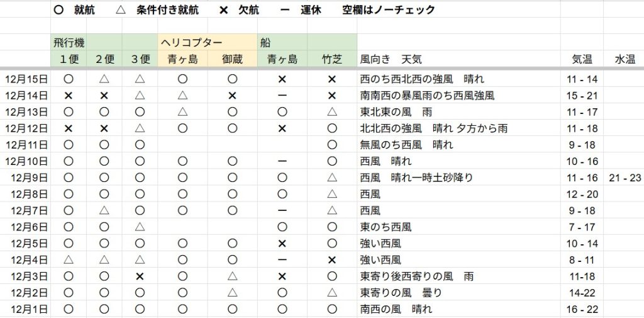Click the × in 12月3日 3便 cell
This screenshot has width=644, height=318.
click(140, 276)
